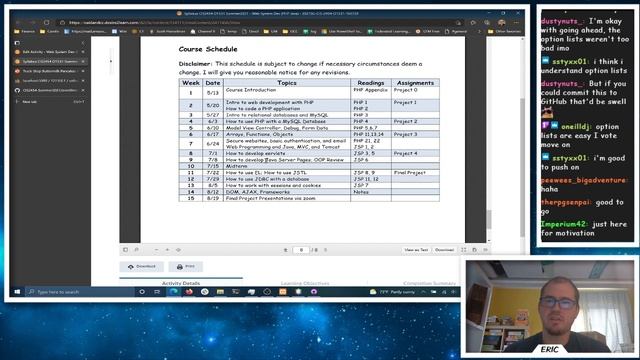
Task: Open File Explorer from the taskbar
Action: 220,292
